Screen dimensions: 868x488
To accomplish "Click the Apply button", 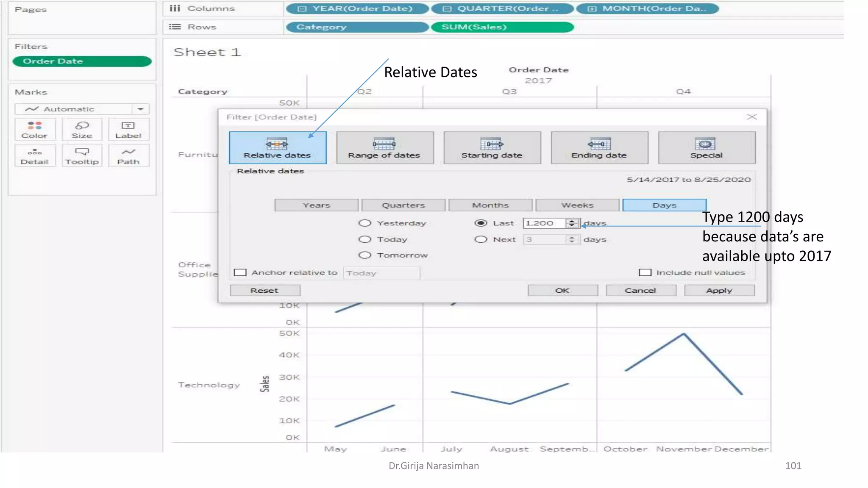I will 719,290.
